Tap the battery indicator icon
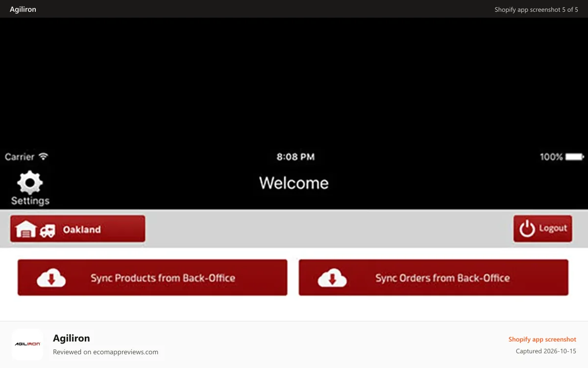This screenshot has width=588, height=368. pyautogui.click(x=575, y=157)
